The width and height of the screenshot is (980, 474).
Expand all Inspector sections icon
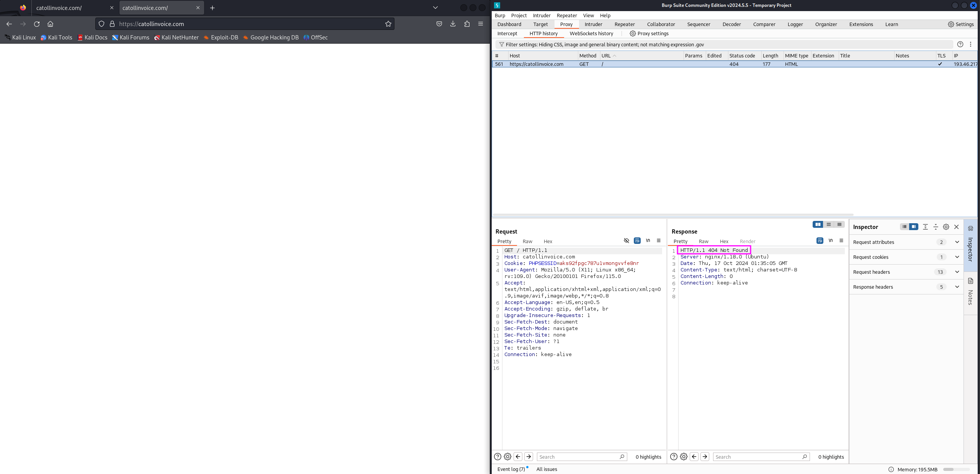pyautogui.click(x=925, y=227)
